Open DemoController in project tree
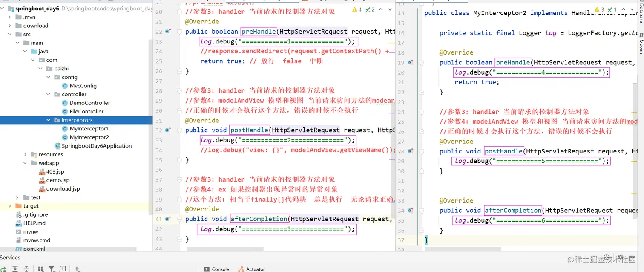The width and height of the screenshot is (644, 272). (x=90, y=103)
